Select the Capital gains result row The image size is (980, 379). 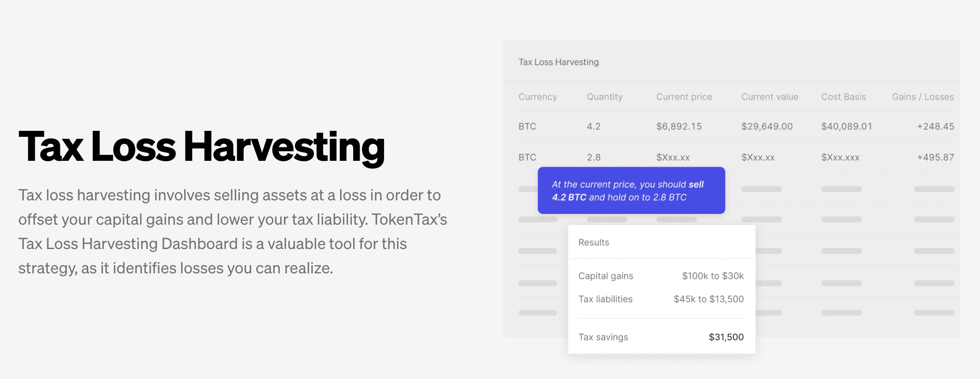[661, 276]
